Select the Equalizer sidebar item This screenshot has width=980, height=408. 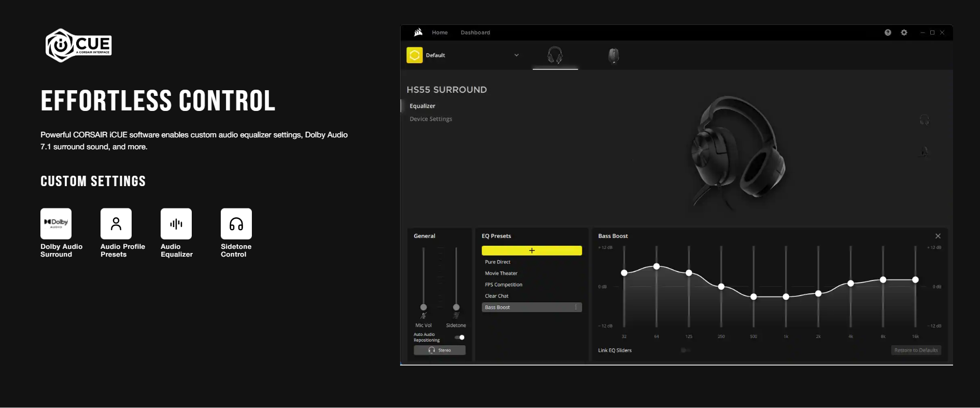point(422,106)
